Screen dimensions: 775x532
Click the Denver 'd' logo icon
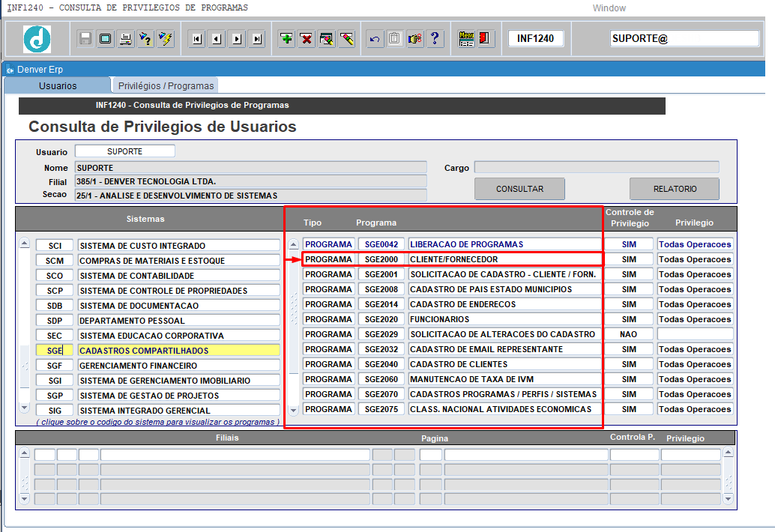tap(37, 39)
